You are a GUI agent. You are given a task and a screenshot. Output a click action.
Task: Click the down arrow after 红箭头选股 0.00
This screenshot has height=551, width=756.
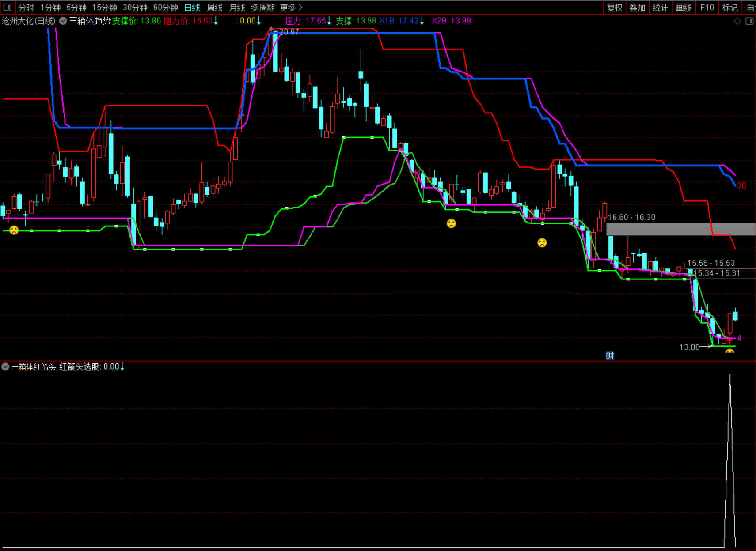point(122,366)
